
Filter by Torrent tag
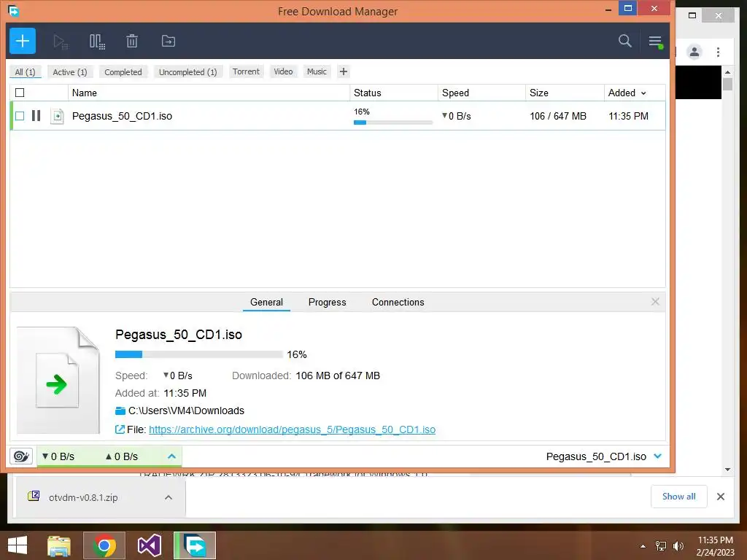point(247,71)
